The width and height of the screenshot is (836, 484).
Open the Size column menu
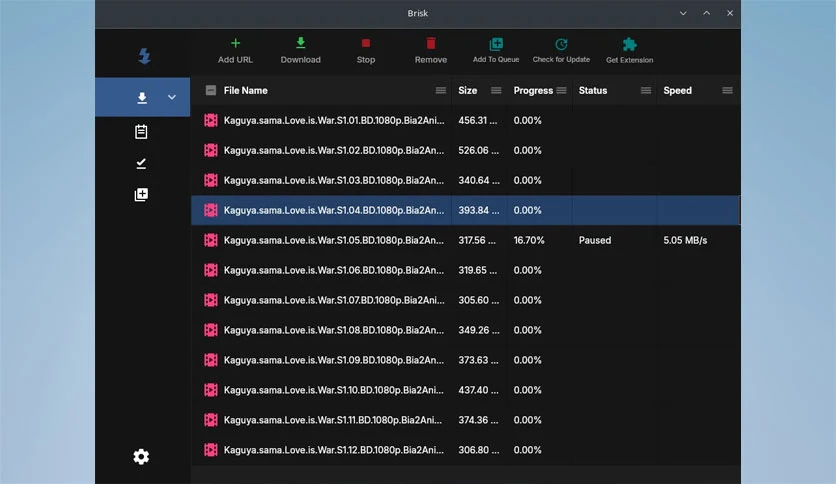pyautogui.click(x=496, y=91)
